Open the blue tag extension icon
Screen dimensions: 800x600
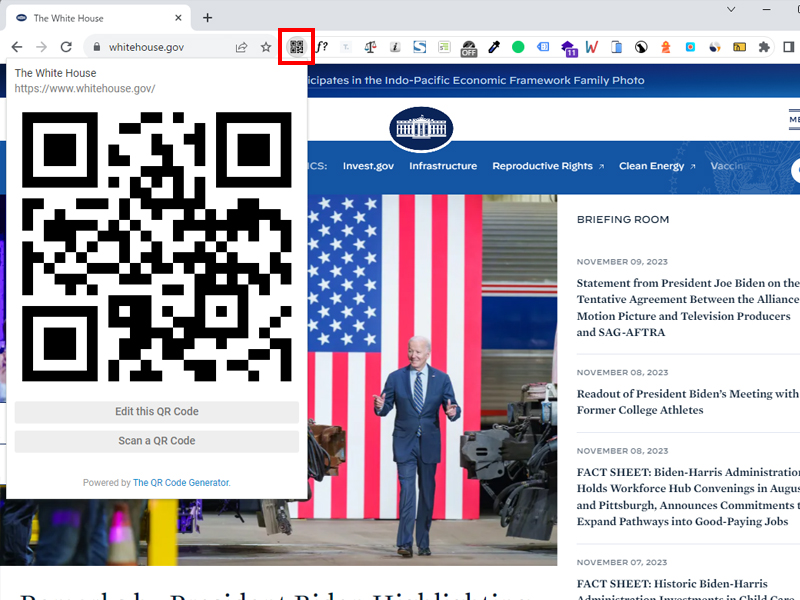tap(543, 47)
